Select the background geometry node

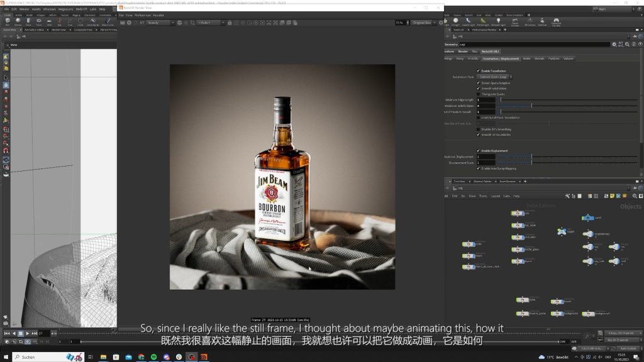pos(557,314)
